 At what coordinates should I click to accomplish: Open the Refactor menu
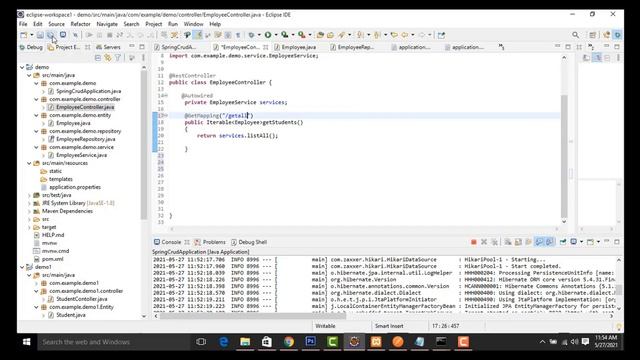(80, 24)
